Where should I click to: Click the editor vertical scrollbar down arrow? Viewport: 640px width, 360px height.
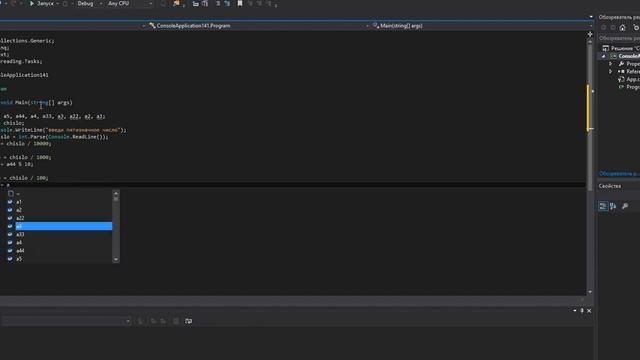tap(590, 292)
